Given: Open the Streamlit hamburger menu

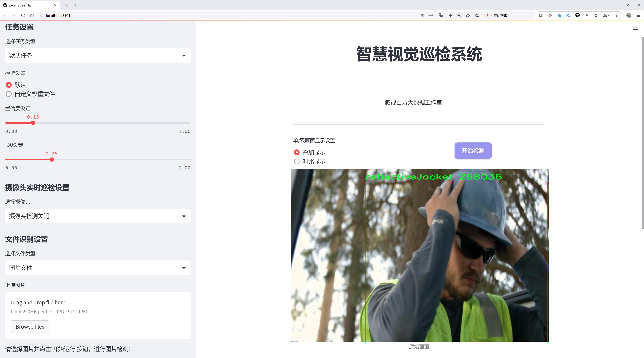Looking at the screenshot, I should point(635,30).
